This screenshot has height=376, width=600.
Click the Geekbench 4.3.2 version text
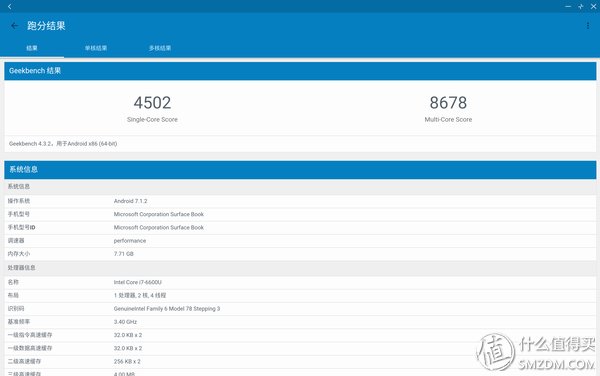tap(63, 144)
